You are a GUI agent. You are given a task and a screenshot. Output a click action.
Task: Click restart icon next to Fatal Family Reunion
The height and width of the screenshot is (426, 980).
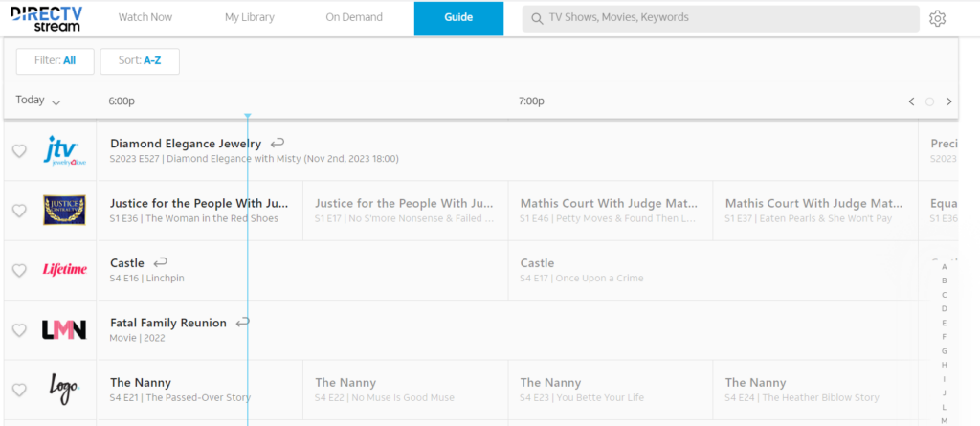(242, 323)
